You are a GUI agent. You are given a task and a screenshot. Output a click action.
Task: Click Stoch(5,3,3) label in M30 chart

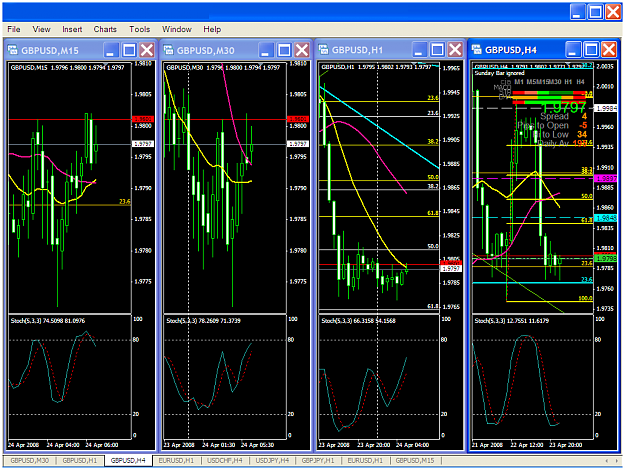203,321
